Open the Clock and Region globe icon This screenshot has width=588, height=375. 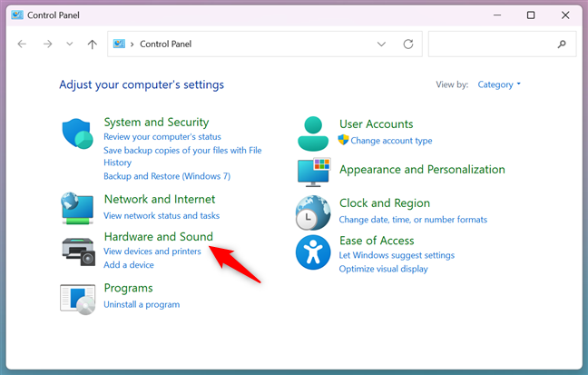pyautogui.click(x=313, y=212)
